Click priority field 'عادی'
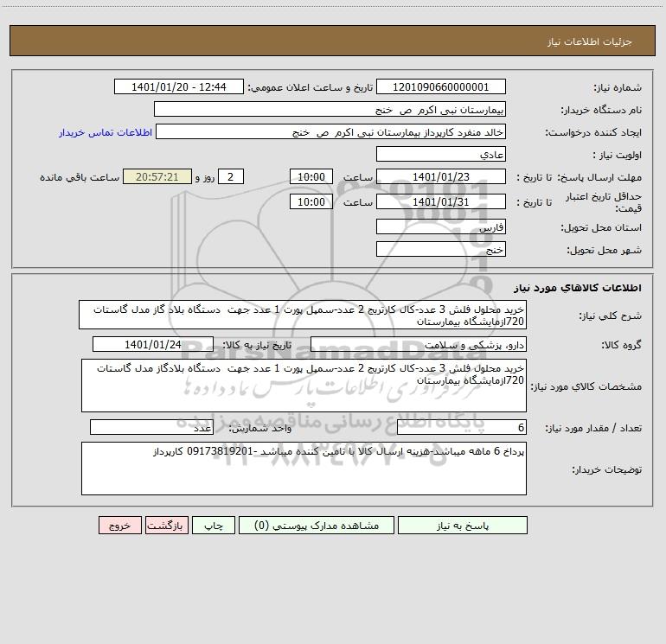666x644 pixels. (441, 154)
